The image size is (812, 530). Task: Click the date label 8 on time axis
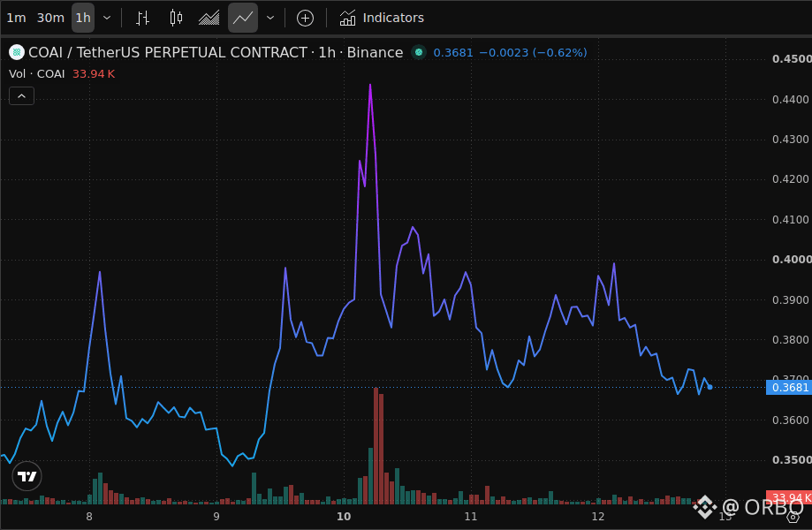click(89, 516)
